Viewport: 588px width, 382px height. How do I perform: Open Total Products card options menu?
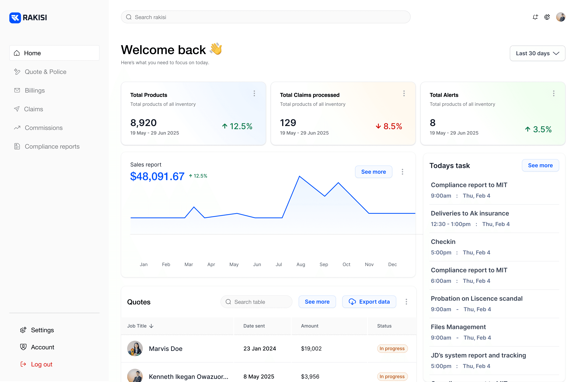[x=254, y=93]
